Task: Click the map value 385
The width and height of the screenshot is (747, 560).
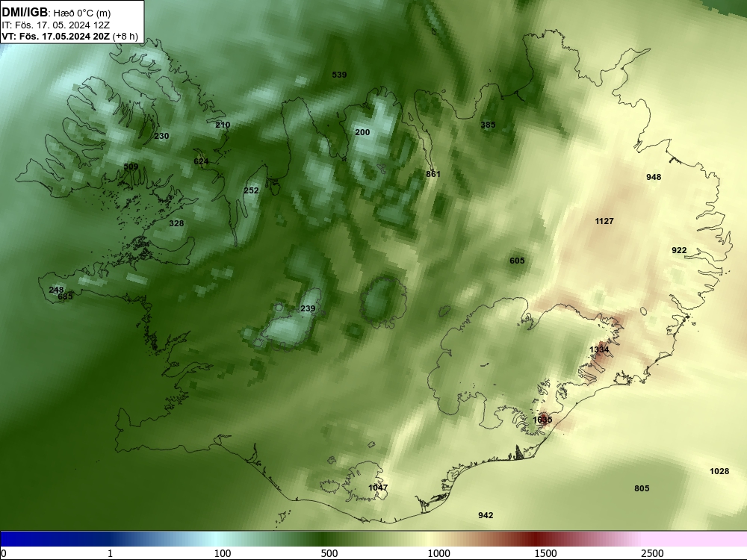Action: coord(488,125)
